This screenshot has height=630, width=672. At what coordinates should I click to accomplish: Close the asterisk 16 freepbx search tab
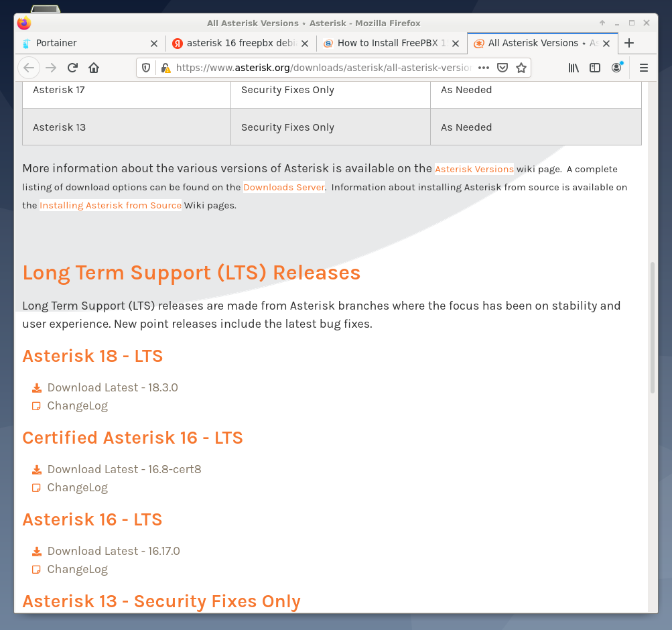pos(305,44)
